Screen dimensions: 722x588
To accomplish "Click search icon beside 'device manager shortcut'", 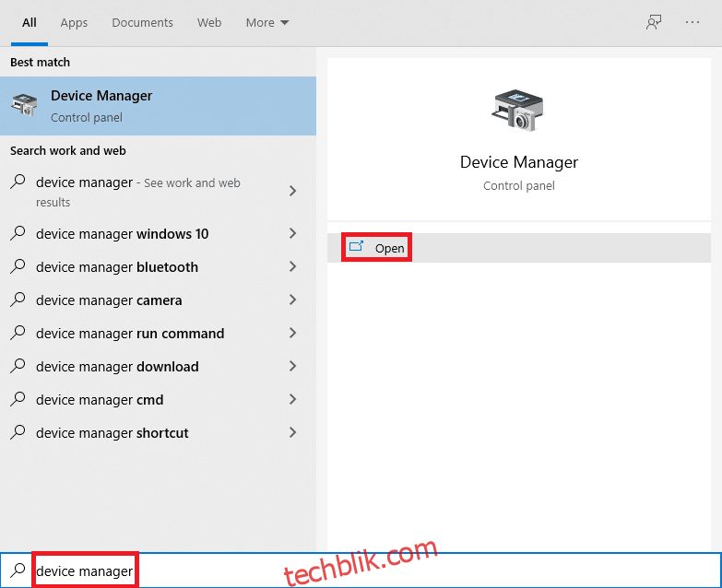I will (x=18, y=431).
